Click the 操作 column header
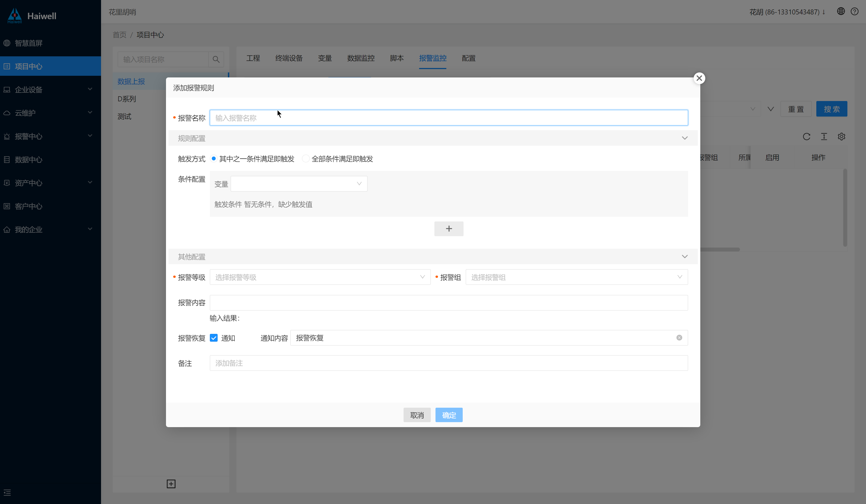Viewport: 866px width, 504px height. point(818,158)
